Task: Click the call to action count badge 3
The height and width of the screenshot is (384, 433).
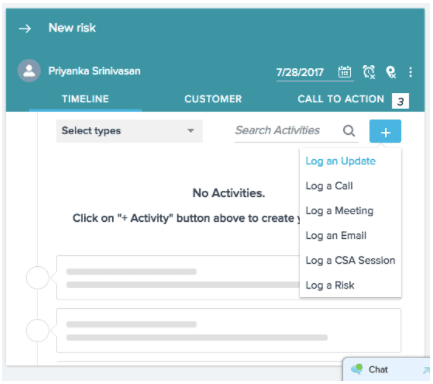Action: coord(400,101)
